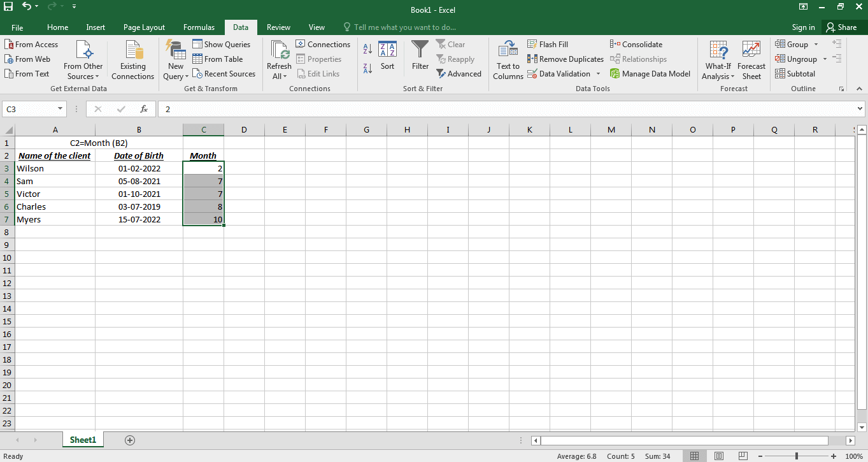Viewport: 868px width, 462px height.
Task: Select cell containing Wilson
Action: pyautogui.click(x=55, y=168)
